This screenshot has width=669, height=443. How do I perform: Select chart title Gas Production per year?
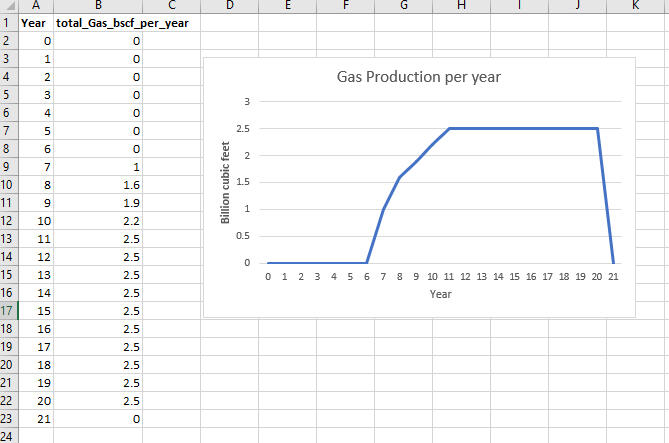pos(419,77)
